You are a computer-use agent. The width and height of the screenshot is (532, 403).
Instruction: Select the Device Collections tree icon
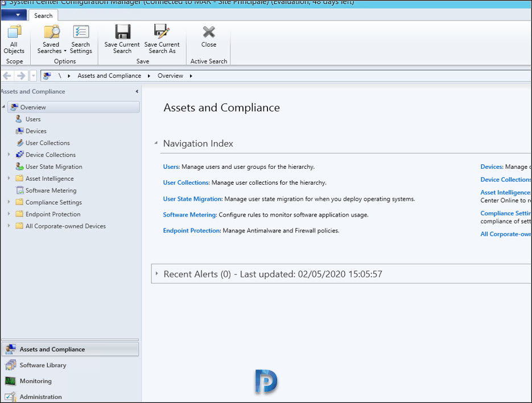tap(20, 155)
